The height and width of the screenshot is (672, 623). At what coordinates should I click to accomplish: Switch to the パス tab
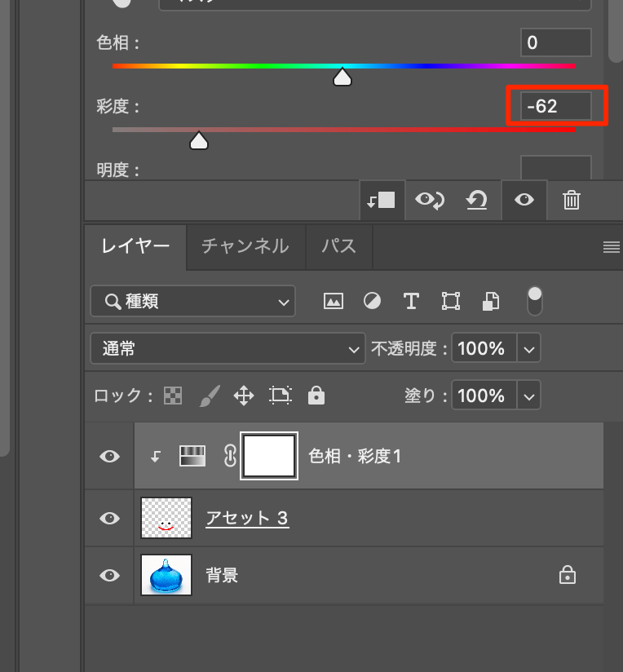tap(338, 245)
